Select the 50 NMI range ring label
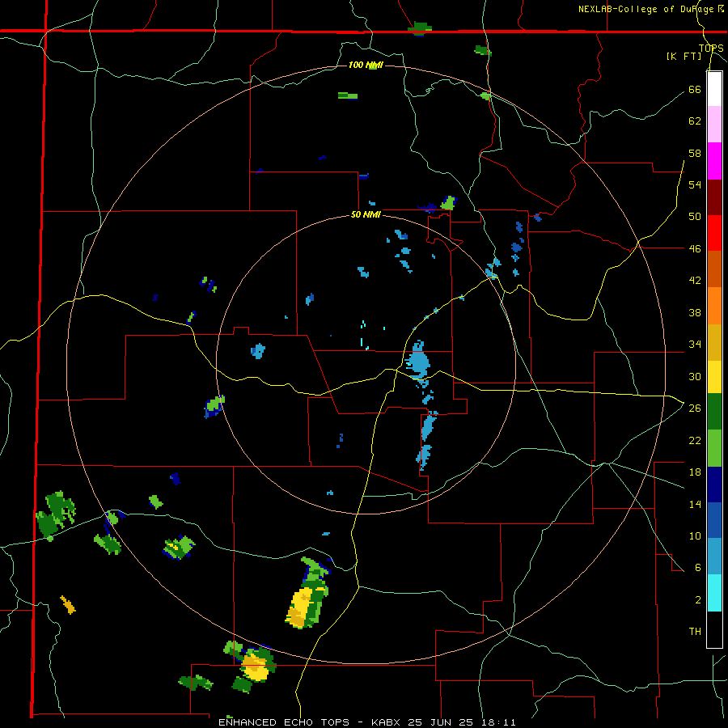Screen dimensions: 728x728 point(366,214)
